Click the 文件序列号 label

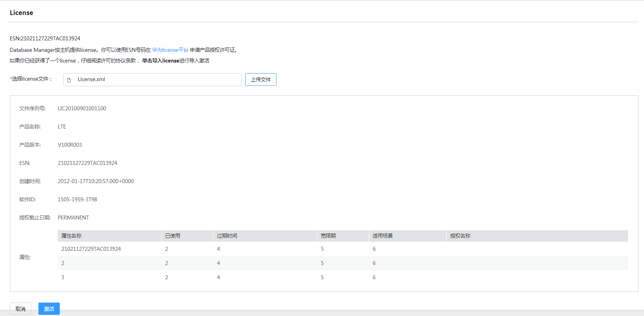coord(32,108)
